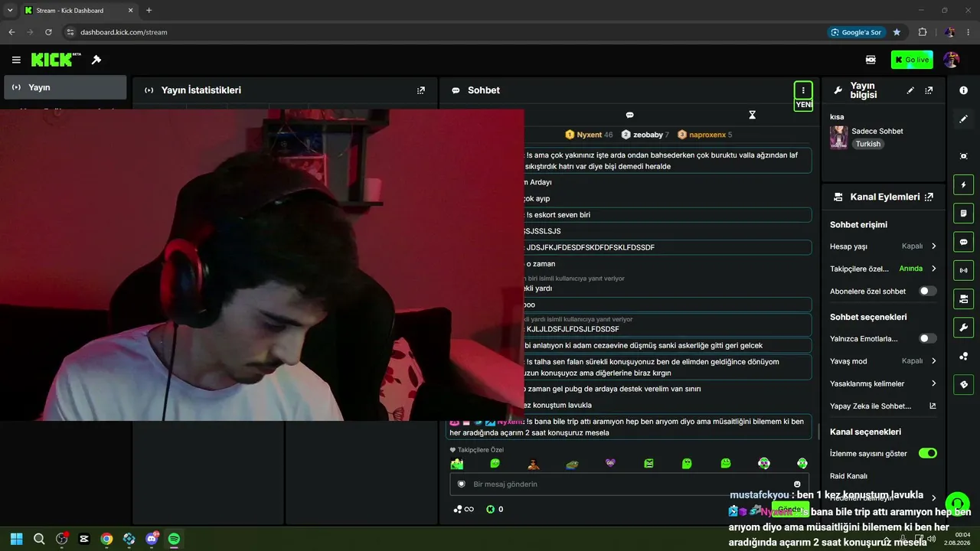980x551 pixels.
Task: Click leaderboard user zeobaby
Action: [645, 135]
